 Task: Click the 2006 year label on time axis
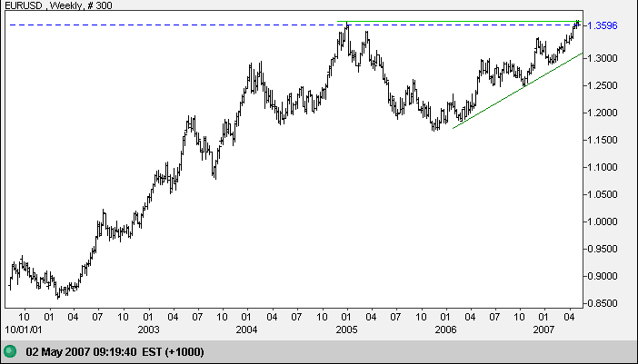pyautogui.click(x=445, y=330)
